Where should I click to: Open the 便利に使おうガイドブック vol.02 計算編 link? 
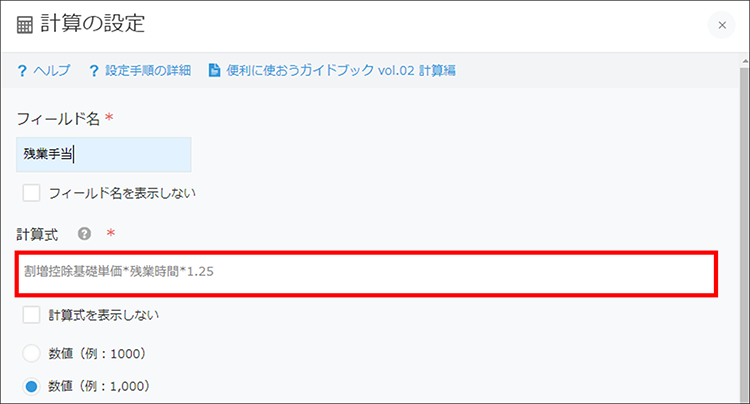[x=341, y=71]
